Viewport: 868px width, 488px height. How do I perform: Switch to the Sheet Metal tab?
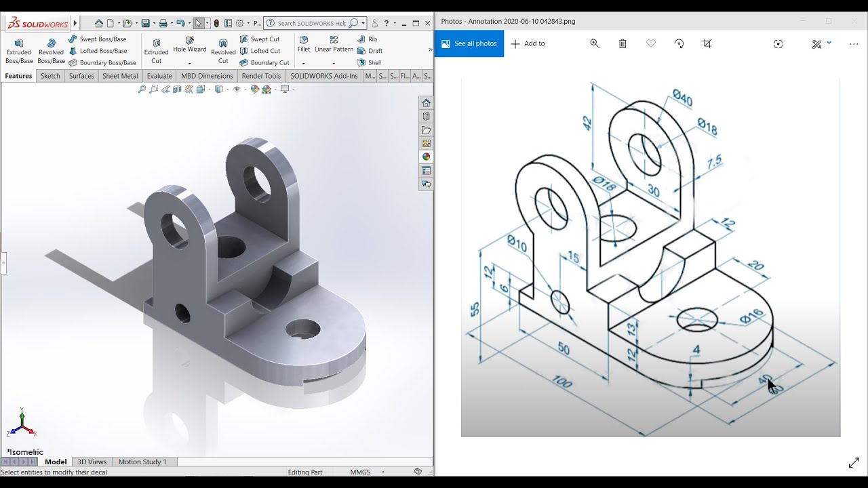120,76
